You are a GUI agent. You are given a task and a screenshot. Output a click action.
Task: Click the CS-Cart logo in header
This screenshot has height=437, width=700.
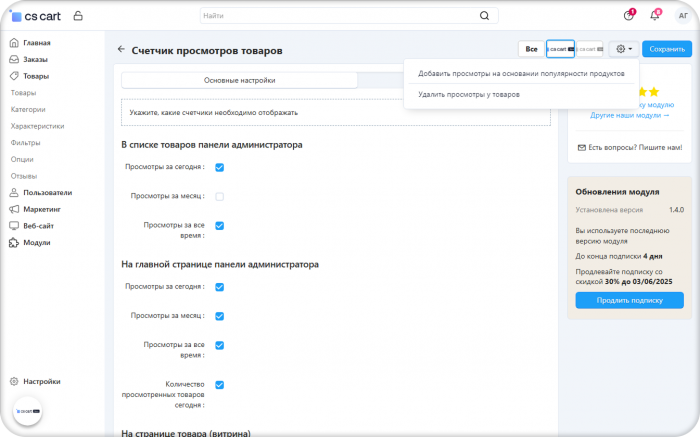tap(36, 16)
